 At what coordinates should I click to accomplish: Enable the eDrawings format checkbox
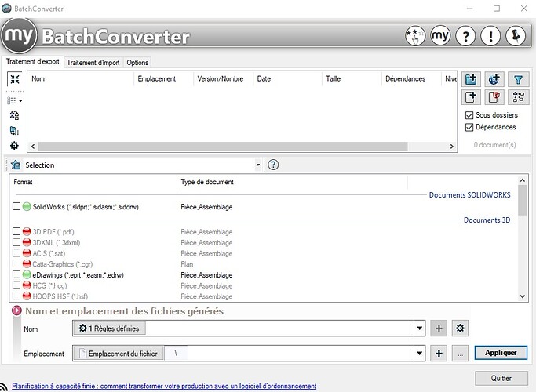point(16,275)
